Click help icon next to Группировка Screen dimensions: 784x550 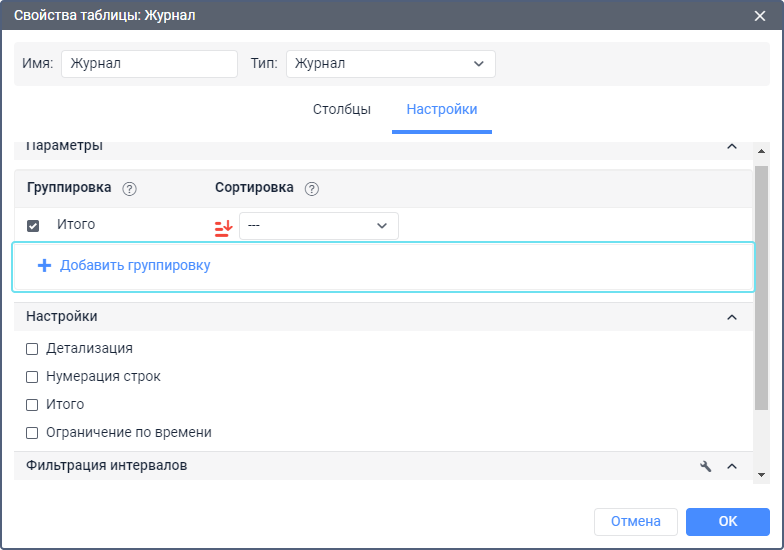(x=129, y=188)
